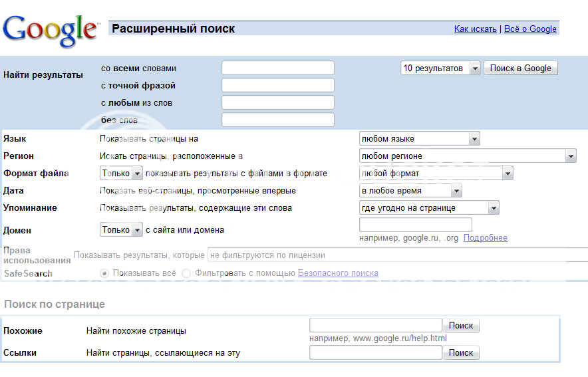Open the 'в любое время' date dropdown
This screenshot has height=377, width=588.
[x=410, y=191]
